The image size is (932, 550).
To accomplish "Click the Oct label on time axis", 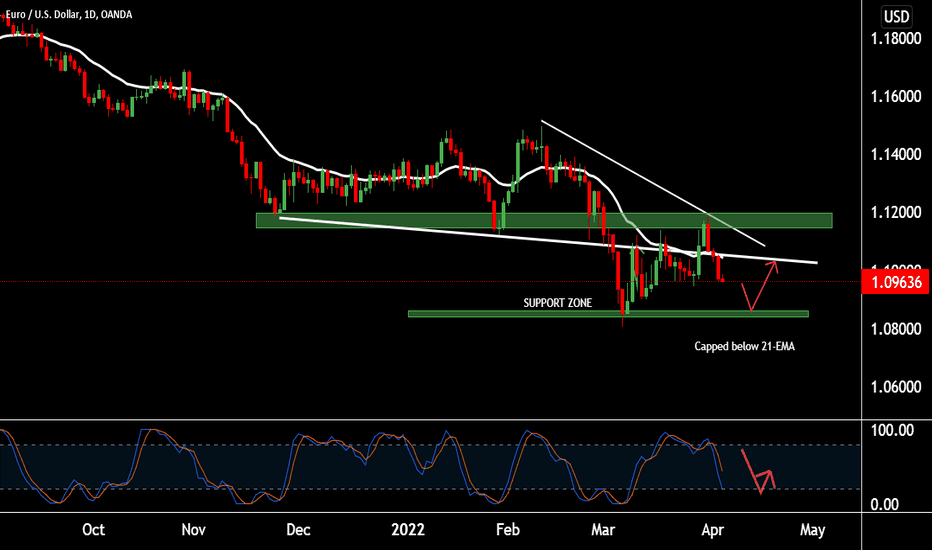I will click(x=93, y=530).
